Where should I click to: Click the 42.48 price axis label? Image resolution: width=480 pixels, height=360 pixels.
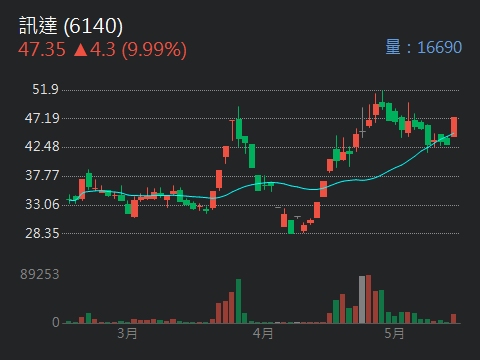coord(42,146)
